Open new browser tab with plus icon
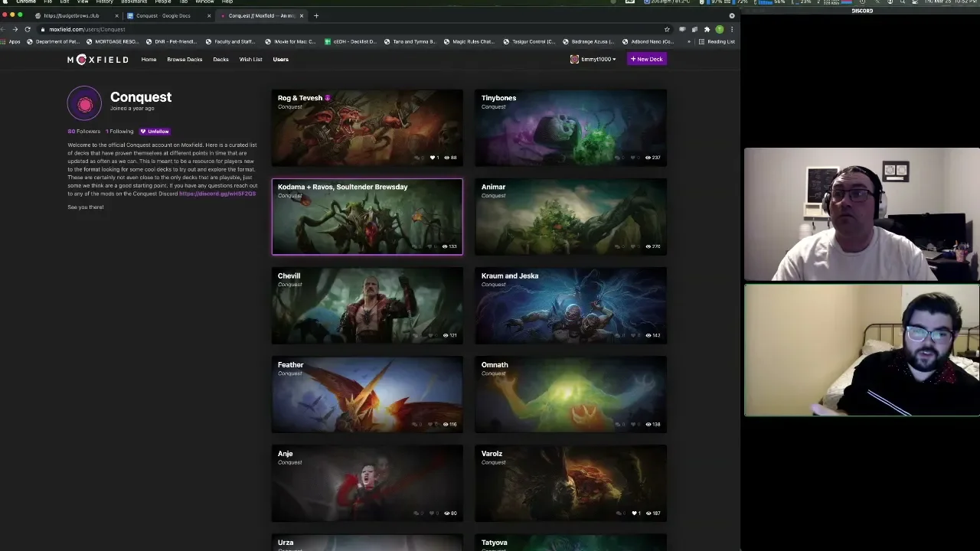Image resolution: width=980 pixels, height=551 pixels. click(x=316, y=15)
